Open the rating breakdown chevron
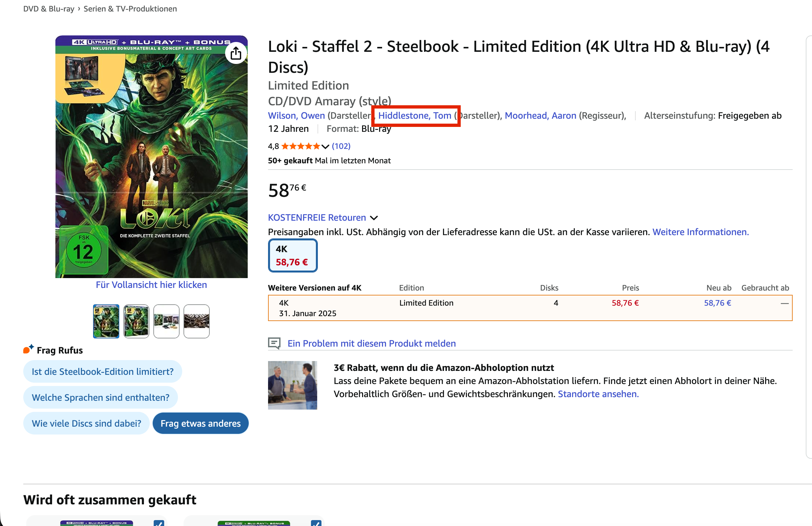 [x=325, y=147]
